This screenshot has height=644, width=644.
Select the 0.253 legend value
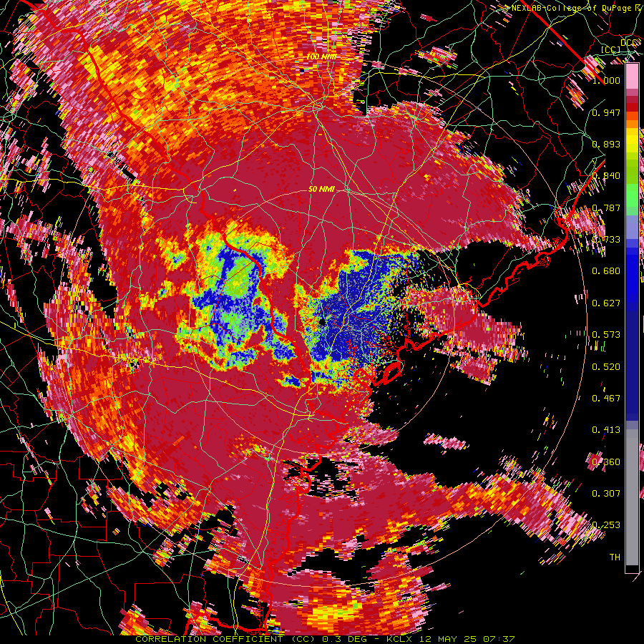coord(606,525)
